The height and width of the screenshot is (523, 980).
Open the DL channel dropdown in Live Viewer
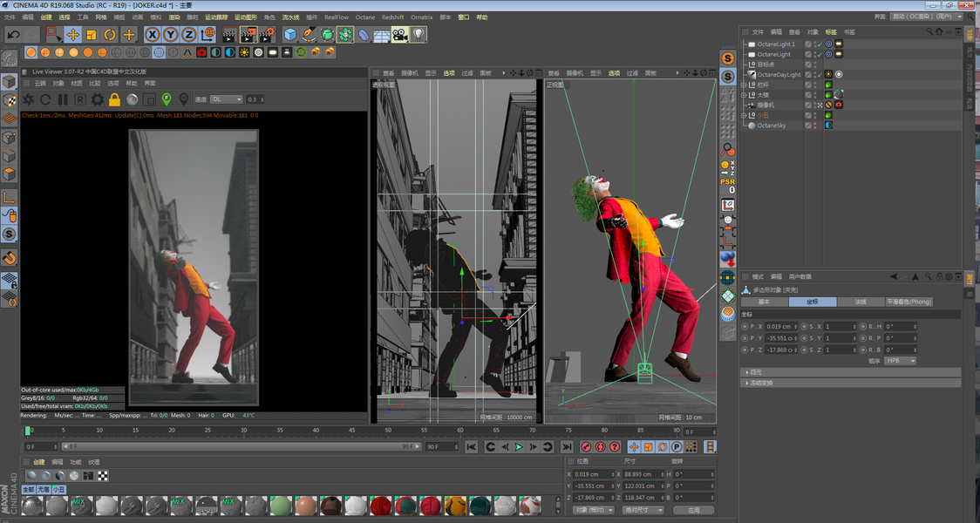click(226, 100)
